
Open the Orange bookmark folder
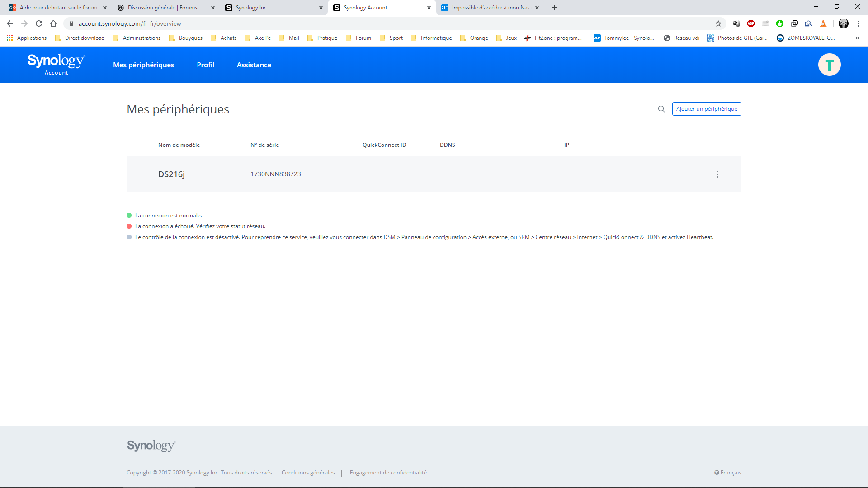[474, 38]
